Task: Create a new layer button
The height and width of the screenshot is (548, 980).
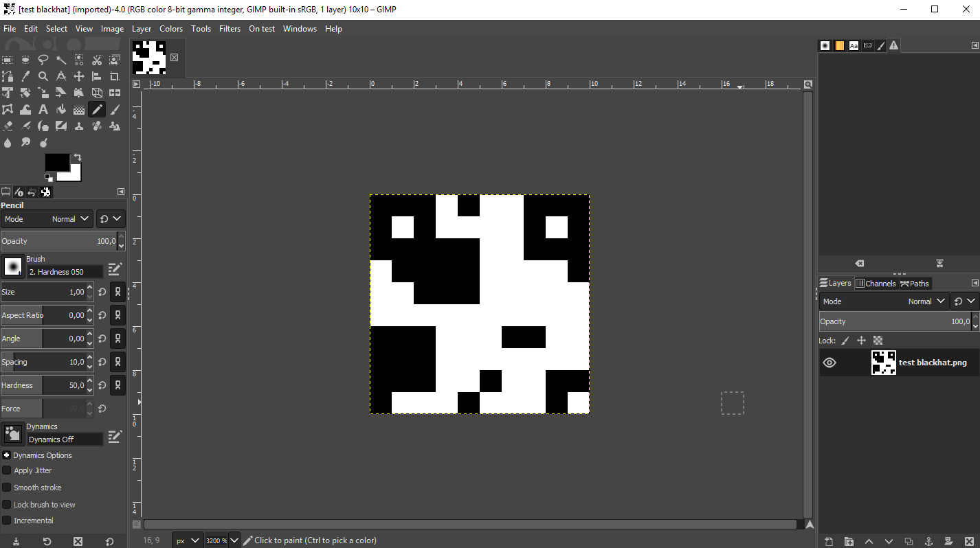Action: [x=829, y=541]
